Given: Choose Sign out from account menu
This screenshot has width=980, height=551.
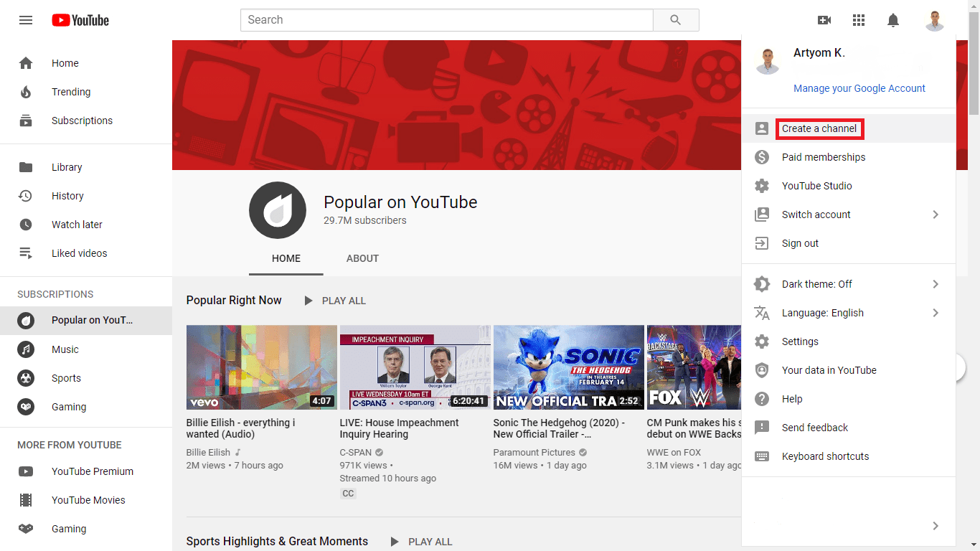Looking at the screenshot, I should [x=800, y=243].
